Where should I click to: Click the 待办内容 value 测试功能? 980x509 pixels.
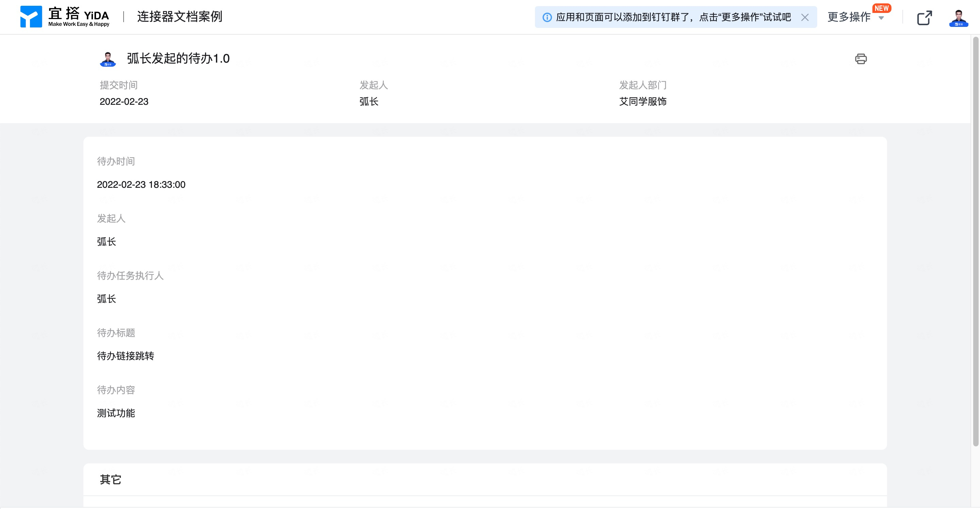point(116,413)
